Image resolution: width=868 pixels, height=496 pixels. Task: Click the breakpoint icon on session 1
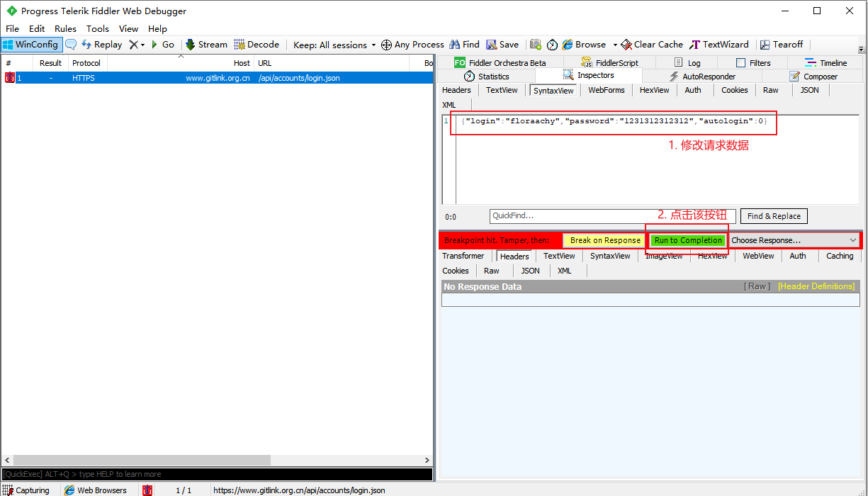click(9, 78)
